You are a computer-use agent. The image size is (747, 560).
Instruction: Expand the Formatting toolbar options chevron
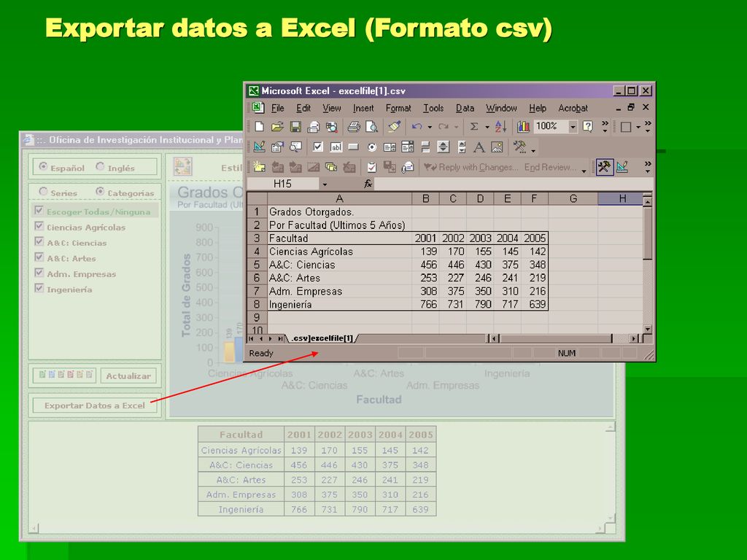click(648, 126)
